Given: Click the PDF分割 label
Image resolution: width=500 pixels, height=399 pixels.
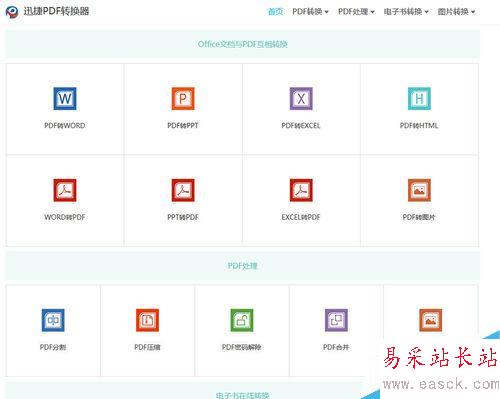Looking at the screenshot, I should click(x=53, y=347).
